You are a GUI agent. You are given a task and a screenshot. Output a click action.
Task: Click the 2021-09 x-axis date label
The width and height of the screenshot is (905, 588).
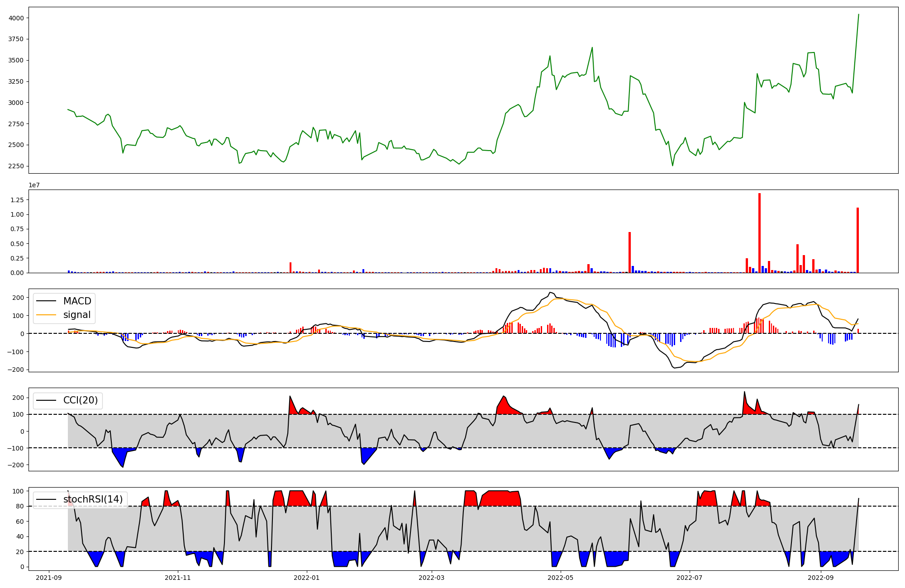click(49, 578)
